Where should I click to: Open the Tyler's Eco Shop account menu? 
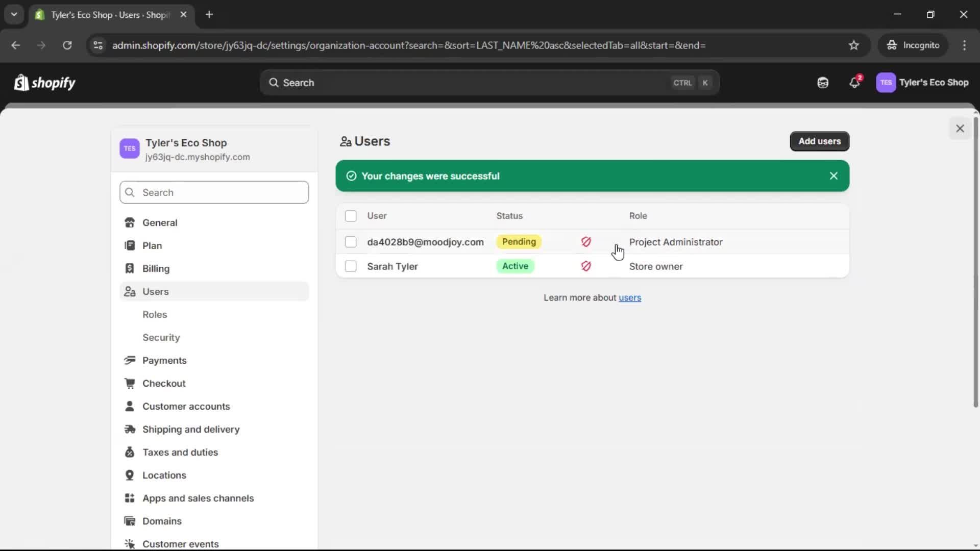[922, 83]
